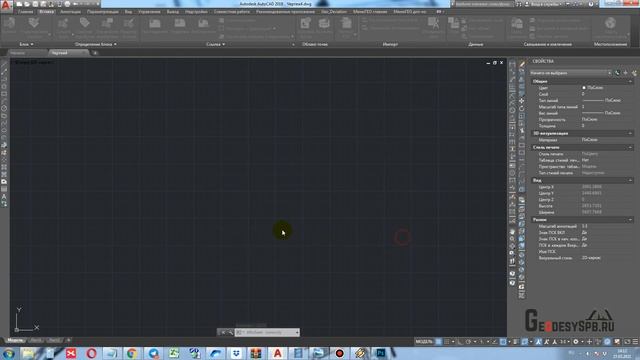The image size is (640, 360).
Task: Select the Move tool in the Modify toolbar
Action: pos(522,101)
